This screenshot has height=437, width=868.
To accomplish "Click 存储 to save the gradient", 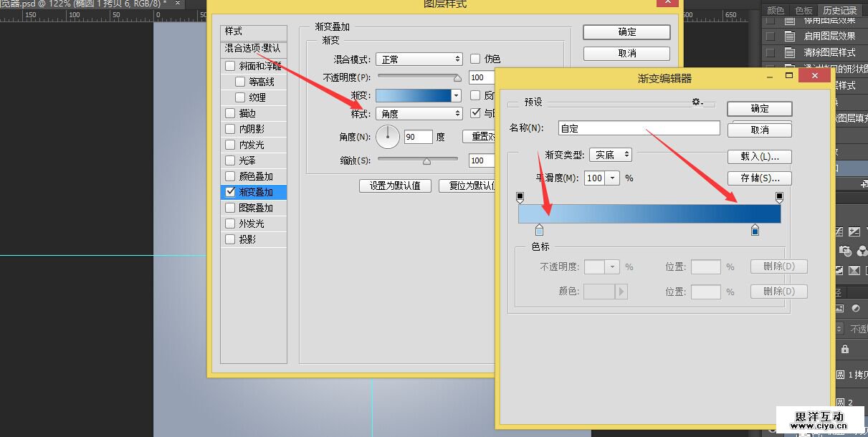I will click(759, 178).
